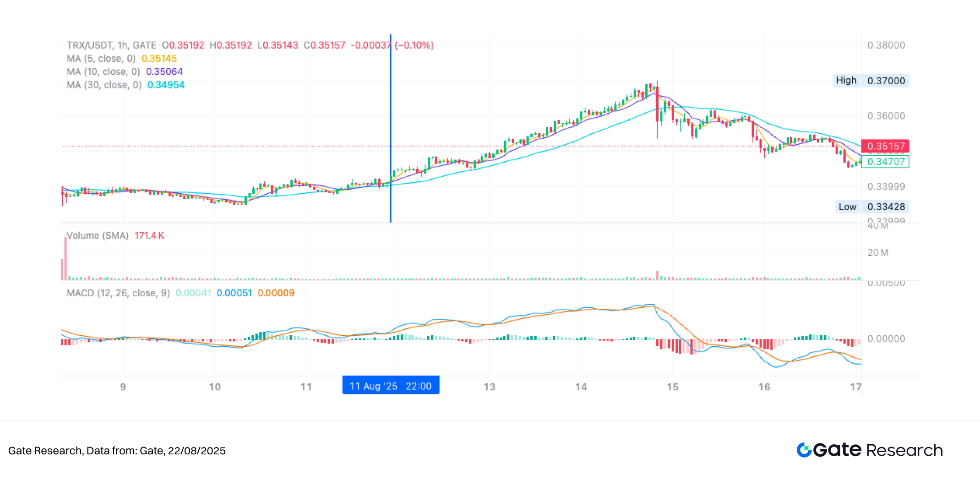980x480 pixels.
Task: Click the tall red volume bar at left
Action: (x=65, y=258)
